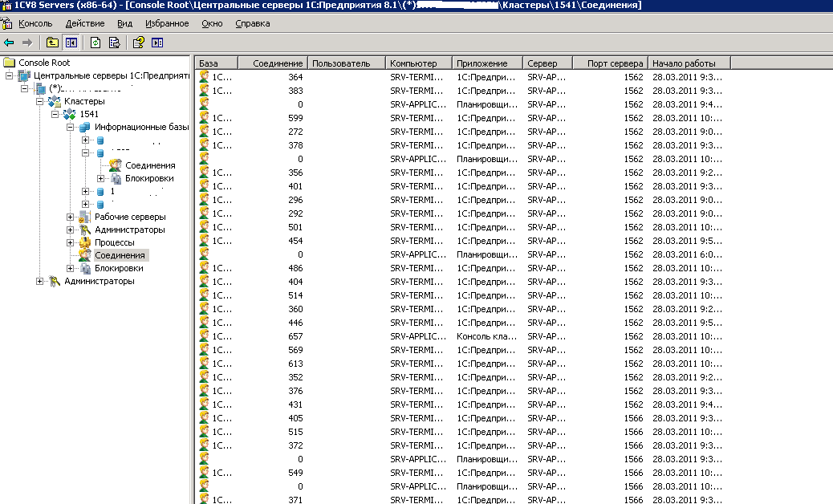Click the user icon of connection 599 row
Image resolution: width=833 pixels, height=504 pixels.
tap(204, 118)
